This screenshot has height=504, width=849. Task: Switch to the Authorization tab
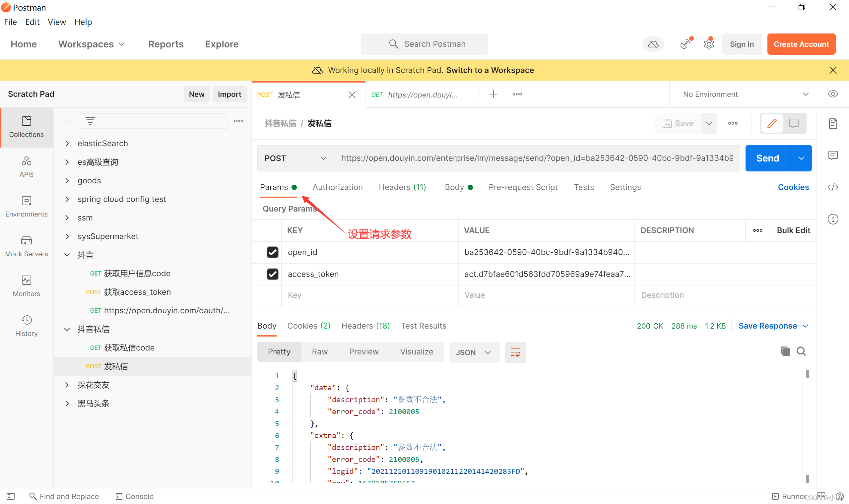pyautogui.click(x=338, y=187)
